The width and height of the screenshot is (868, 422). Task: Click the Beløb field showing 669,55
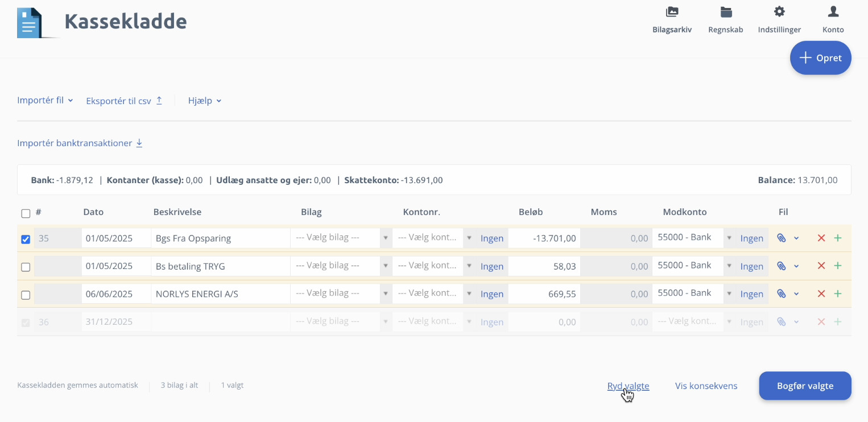click(544, 294)
